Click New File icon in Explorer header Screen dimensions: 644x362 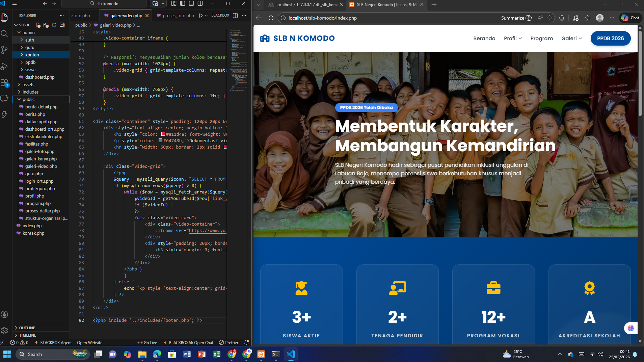(x=38, y=25)
